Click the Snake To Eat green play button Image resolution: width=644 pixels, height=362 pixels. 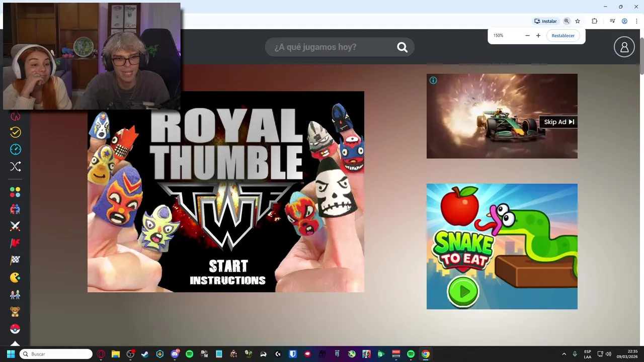pos(463,292)
